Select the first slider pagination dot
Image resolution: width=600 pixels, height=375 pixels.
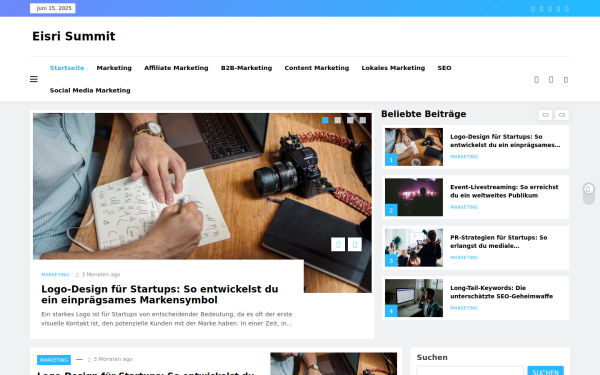325,120
